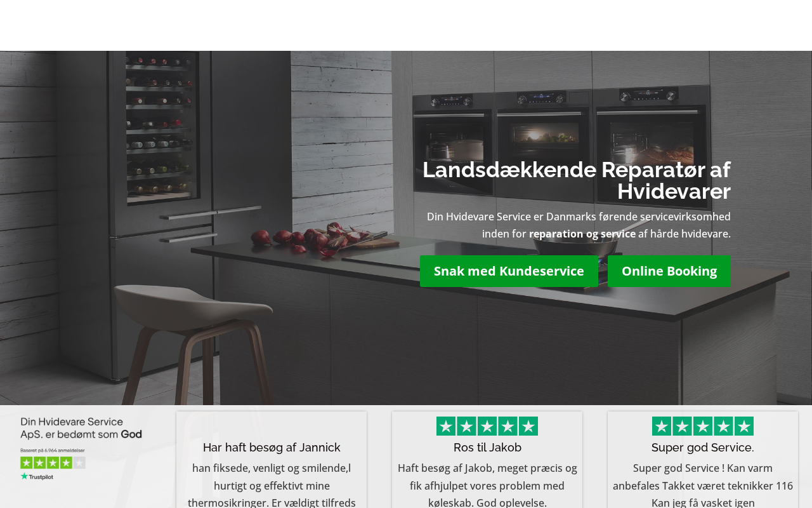The image size is (812, 508).
Task: Click Jannick review body text
Action: click(x=272, y=485)
